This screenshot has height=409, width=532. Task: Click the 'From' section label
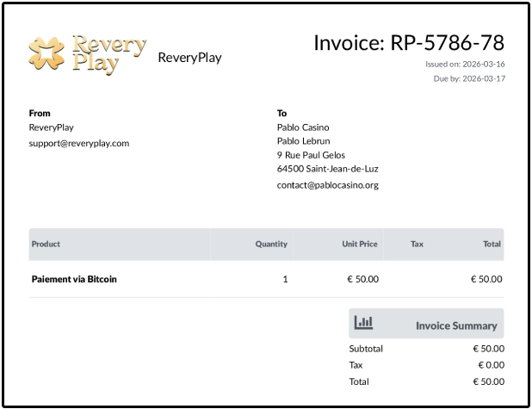(x=40, y=113)
